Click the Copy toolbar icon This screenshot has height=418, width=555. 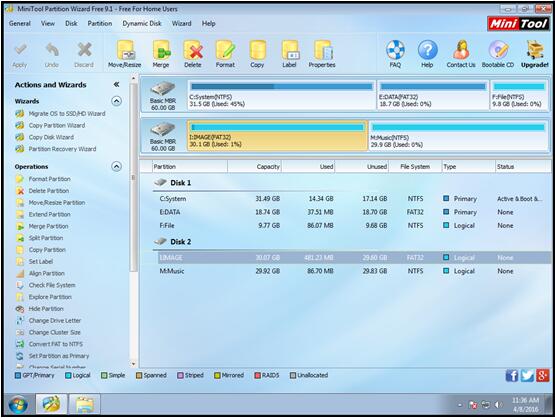(x=257, y=54)
